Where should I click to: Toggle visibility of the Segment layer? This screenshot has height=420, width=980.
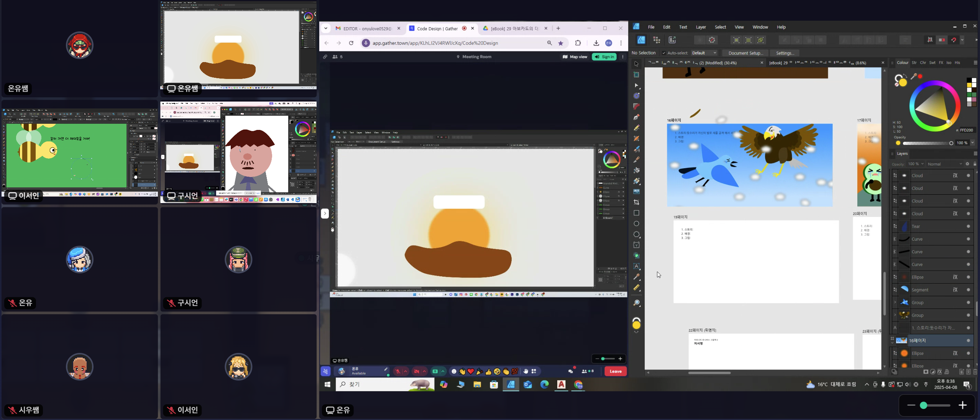[x=968, y=290]
